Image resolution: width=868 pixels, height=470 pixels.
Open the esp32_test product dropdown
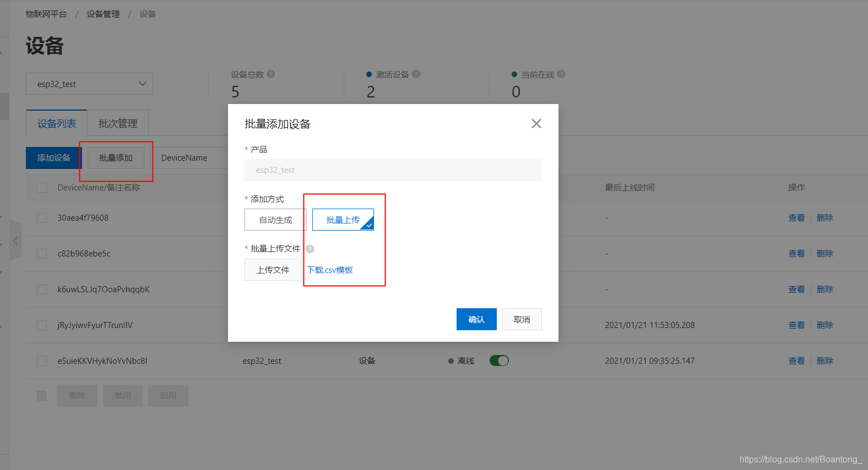coord(89,84)
